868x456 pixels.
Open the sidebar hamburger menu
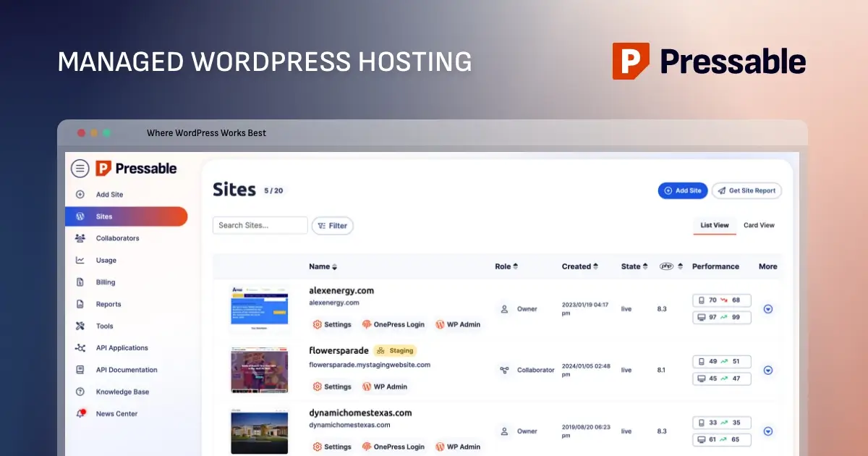point(80,168)
